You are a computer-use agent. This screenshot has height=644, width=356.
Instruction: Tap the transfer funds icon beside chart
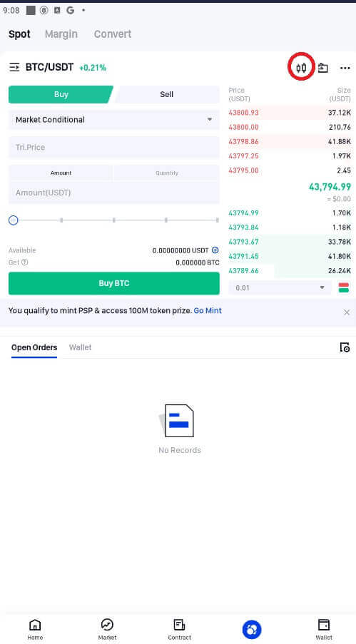point(323,68)
